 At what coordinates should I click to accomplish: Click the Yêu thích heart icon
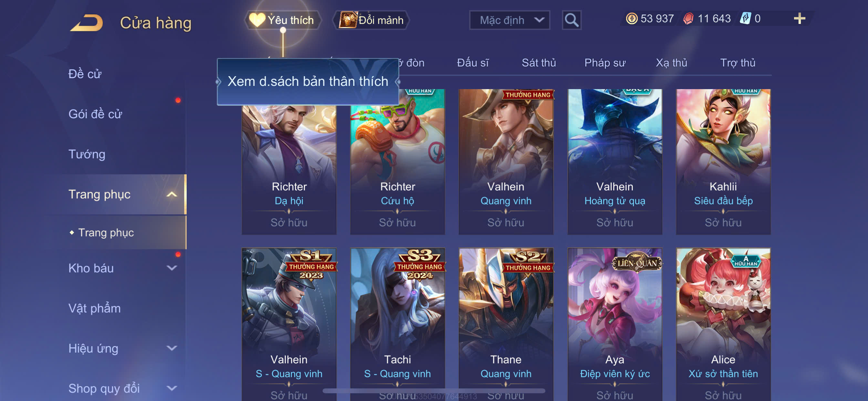click(x=257, y=20)
